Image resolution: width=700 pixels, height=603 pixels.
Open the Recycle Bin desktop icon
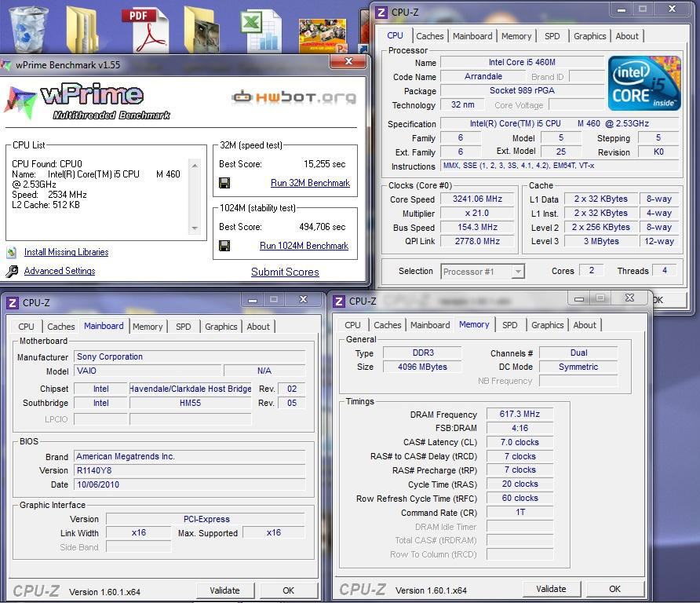click(x=27, y=27)
